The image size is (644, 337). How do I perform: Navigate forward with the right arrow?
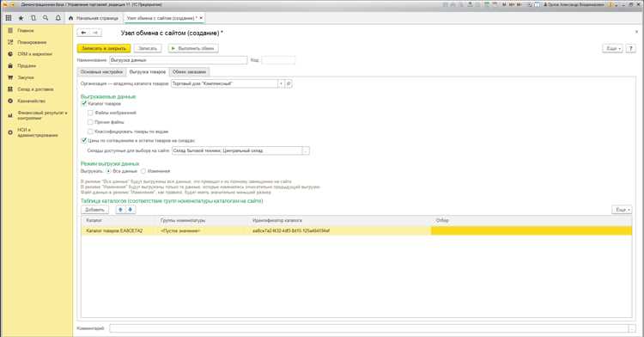click(x=95, y=33)
